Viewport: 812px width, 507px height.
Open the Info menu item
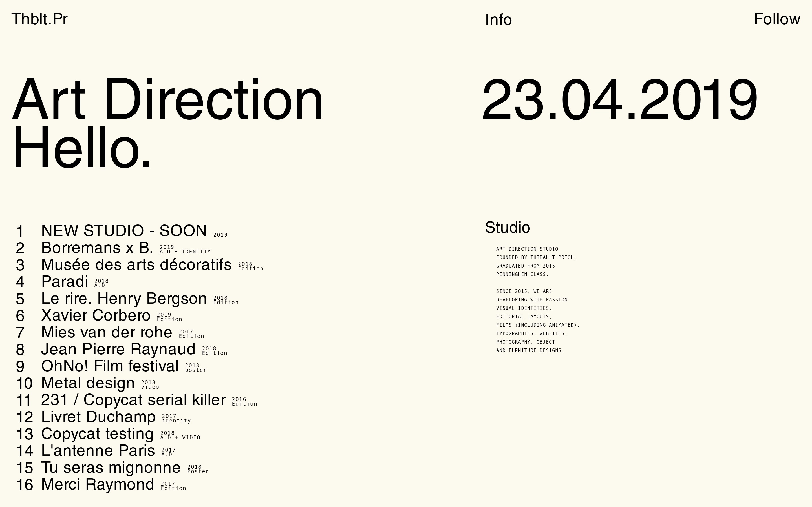(498, 20)
